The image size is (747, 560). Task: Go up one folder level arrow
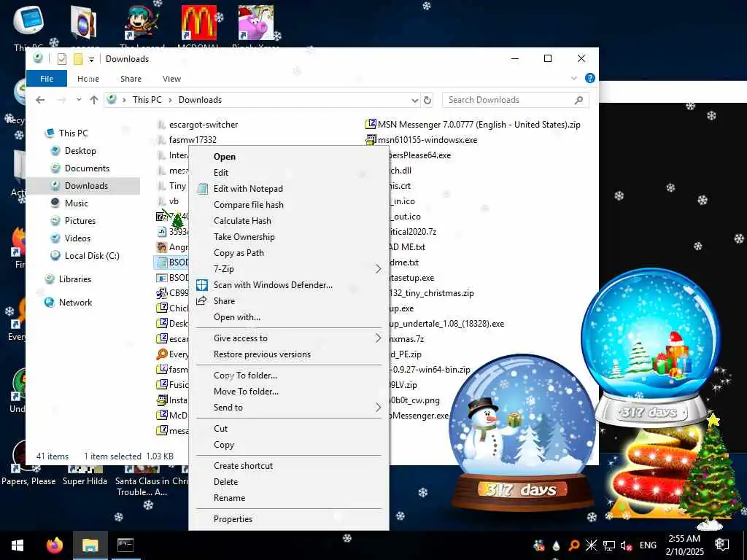(x=94, y=99)
